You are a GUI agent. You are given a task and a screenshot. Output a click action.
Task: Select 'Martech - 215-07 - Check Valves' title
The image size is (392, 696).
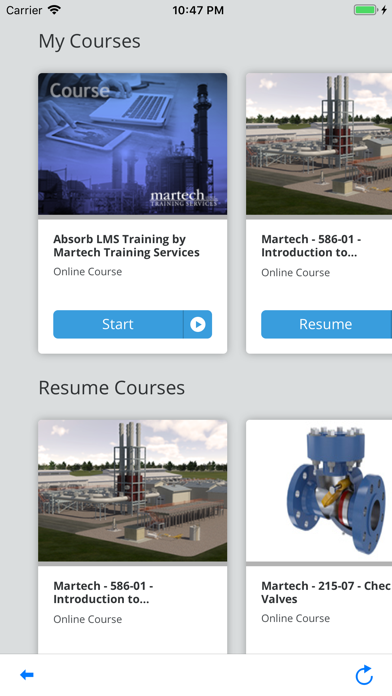click(x=326, y=593)
